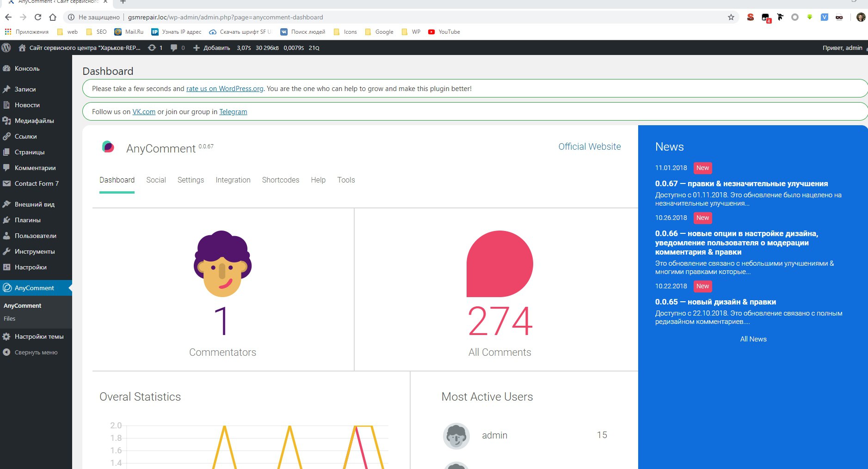Click the comments bubble icon showing 0
This screenshot has height=469, width=868.
[x=178, y=48]
